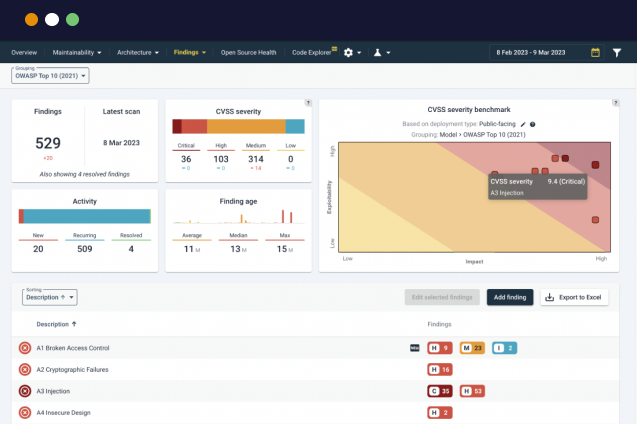Edit deployment type with pencil icon
Image resolution: width=637 pixels, height=424 pixels.
(523, 124)
